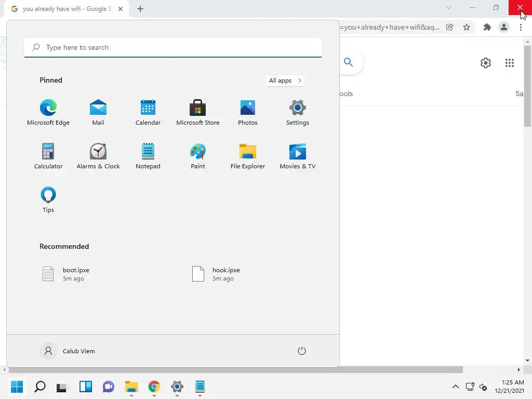The height and width of the screenshot is (399, 532).
Task: Open network status icon in tray
Action: point(470,387)
